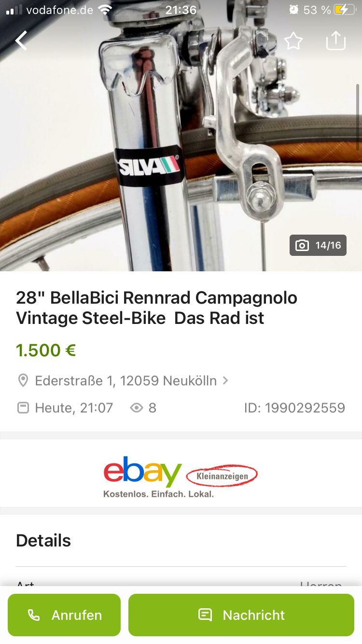Tap the phone icon in Anrufen

coord(34,615)
